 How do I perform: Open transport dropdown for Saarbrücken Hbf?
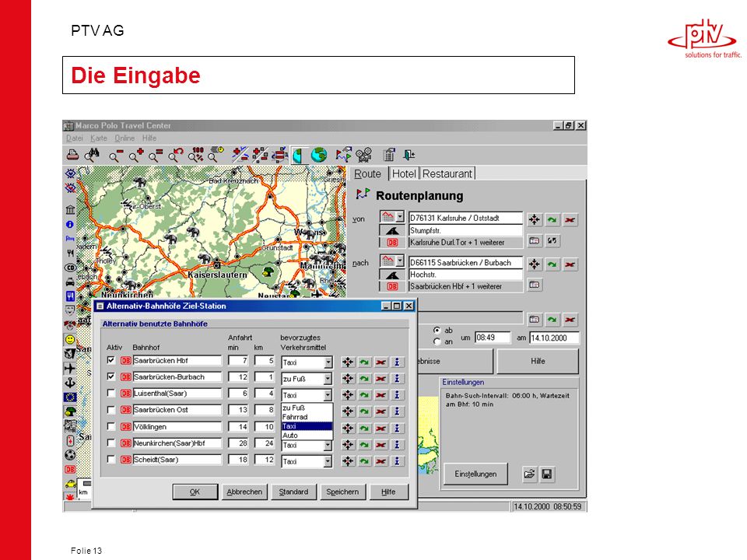point(328,362)
